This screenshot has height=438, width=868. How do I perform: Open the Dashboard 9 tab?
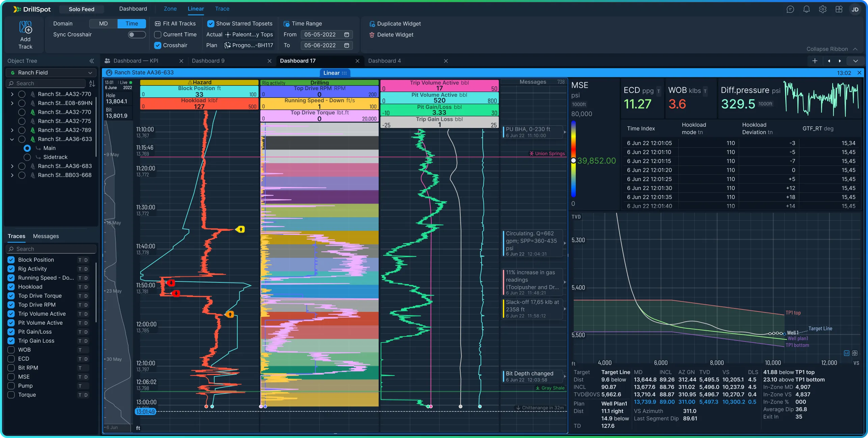click(x=208, y=61)
